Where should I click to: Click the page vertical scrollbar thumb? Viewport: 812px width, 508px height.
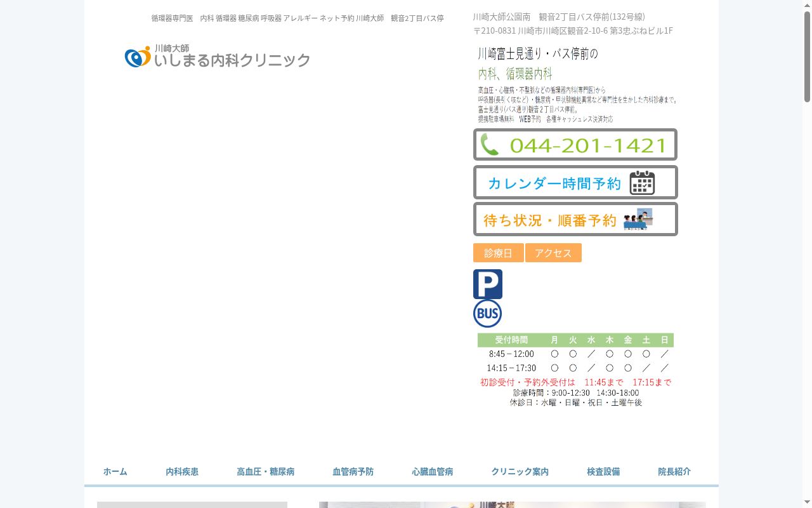pyautogui.click(x=807, y=57)
